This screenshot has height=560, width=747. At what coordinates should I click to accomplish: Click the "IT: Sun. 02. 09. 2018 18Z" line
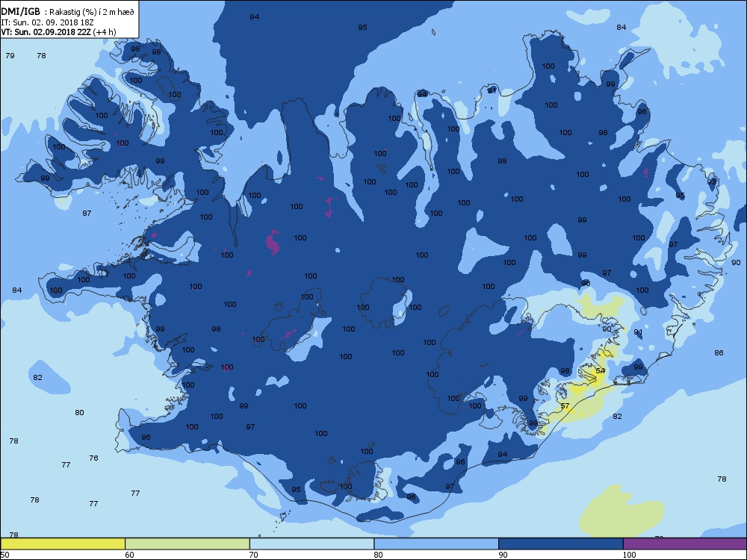(46, 22)
